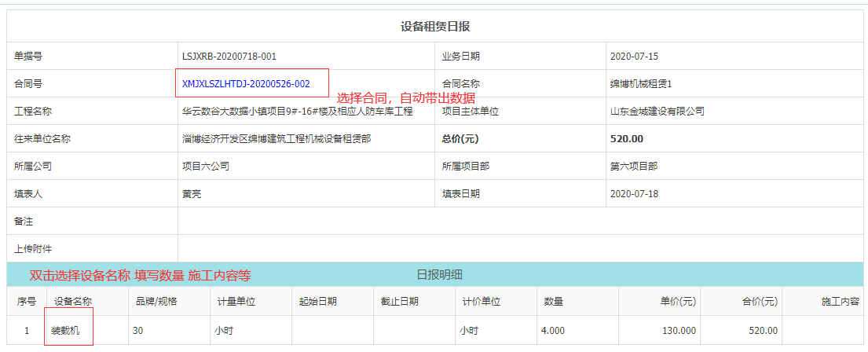This screenshot has height=352, width=868.
Task: Click 山东金城建设有限公司 project entity value
Action: coord(657,112)
